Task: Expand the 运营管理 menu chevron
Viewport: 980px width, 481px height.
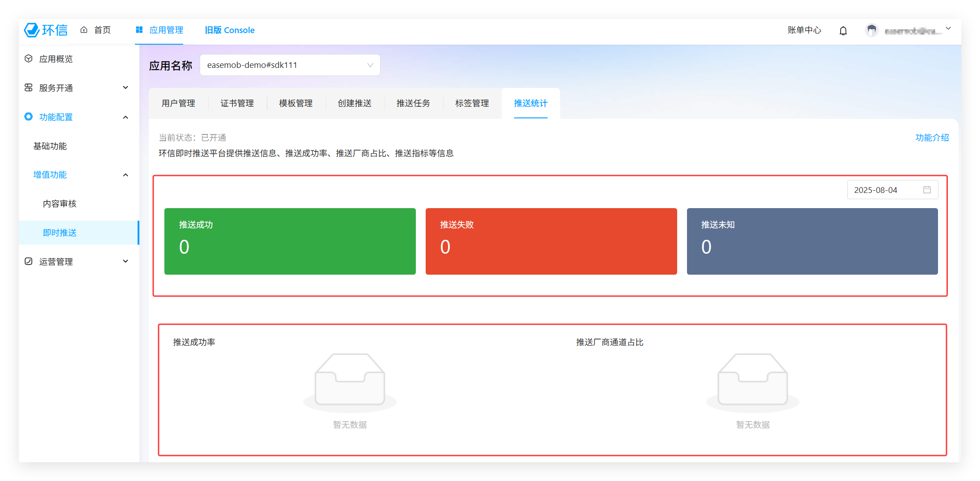Action: (x=126, y=261)
